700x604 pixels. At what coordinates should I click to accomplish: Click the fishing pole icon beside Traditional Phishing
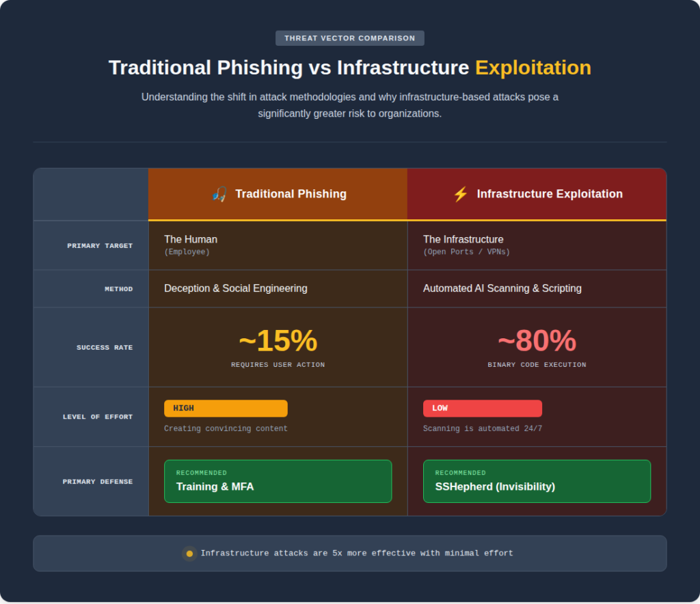point(219,194)
